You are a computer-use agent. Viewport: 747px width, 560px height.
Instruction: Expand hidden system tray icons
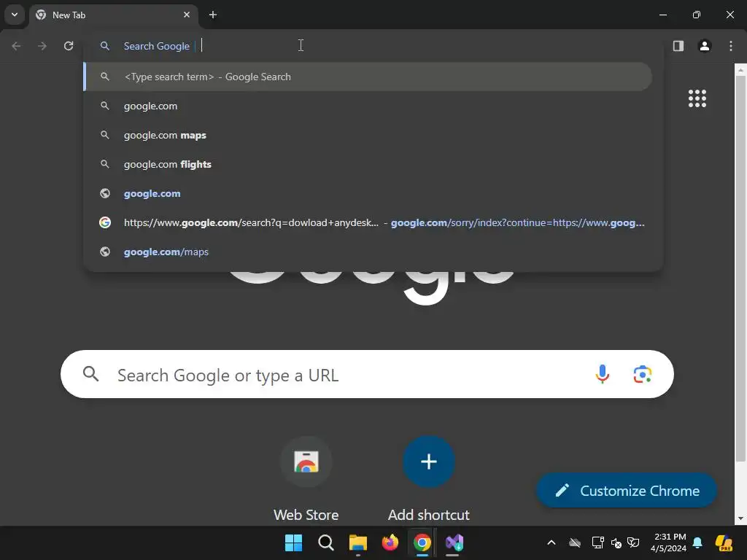pyautogui.click(x=551, y=542)
